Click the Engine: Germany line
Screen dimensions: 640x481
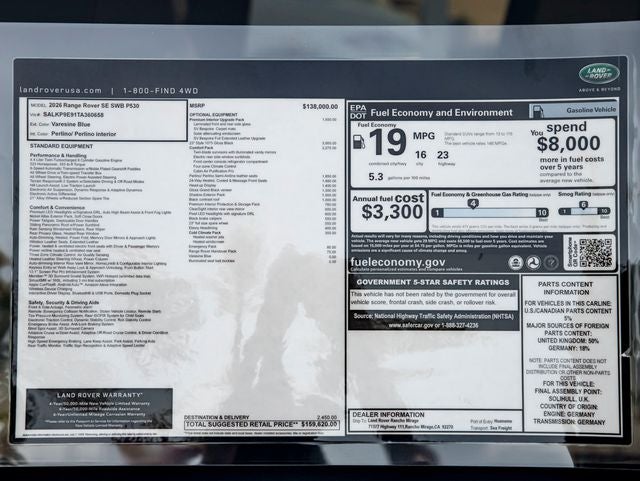[x=568, y=414]
